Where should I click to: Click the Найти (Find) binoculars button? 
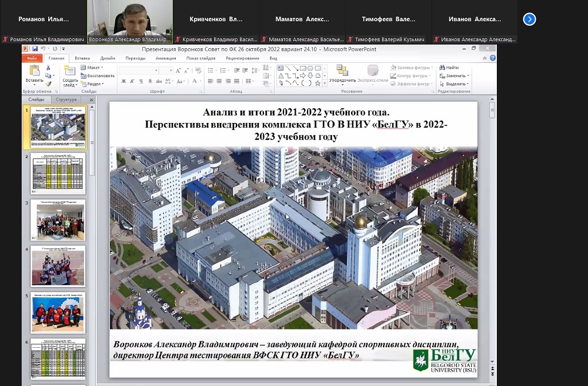click(451, 68)
